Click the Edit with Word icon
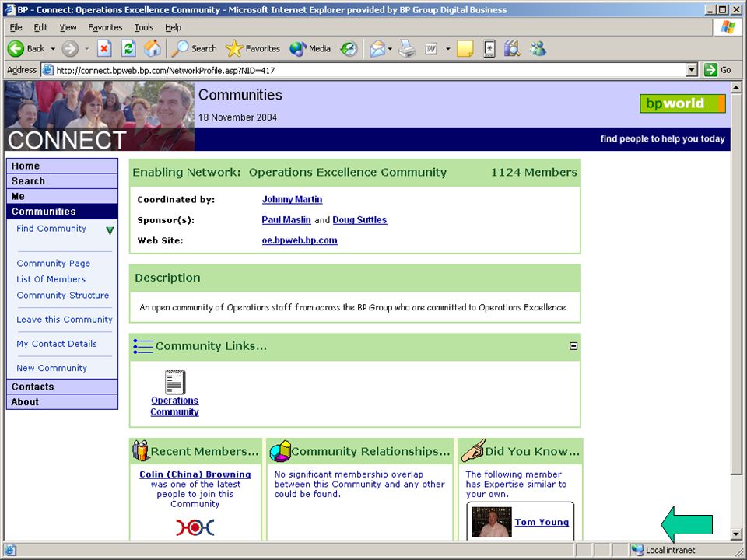The height and width of the screenshot is (560, 747). (x=431, y=48)
